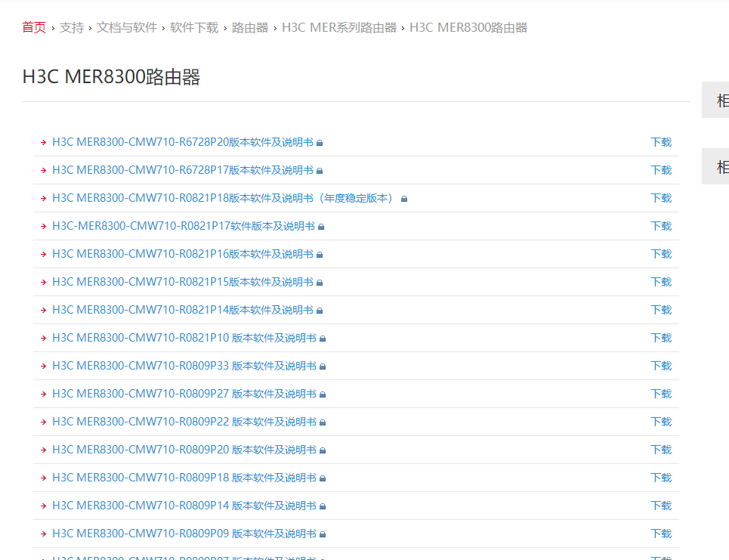The height and width of the screenshot is (560, 729).
Task: Click 下载 for R0821P10 row
Action: tap(661, 338)
